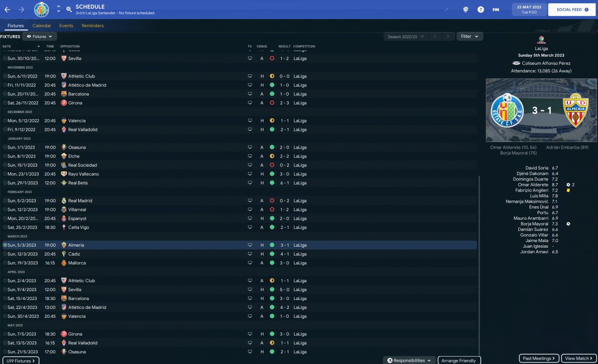598x364 pixels.
Task: Click the Almería crest in match preview
Action: [577, 110]
